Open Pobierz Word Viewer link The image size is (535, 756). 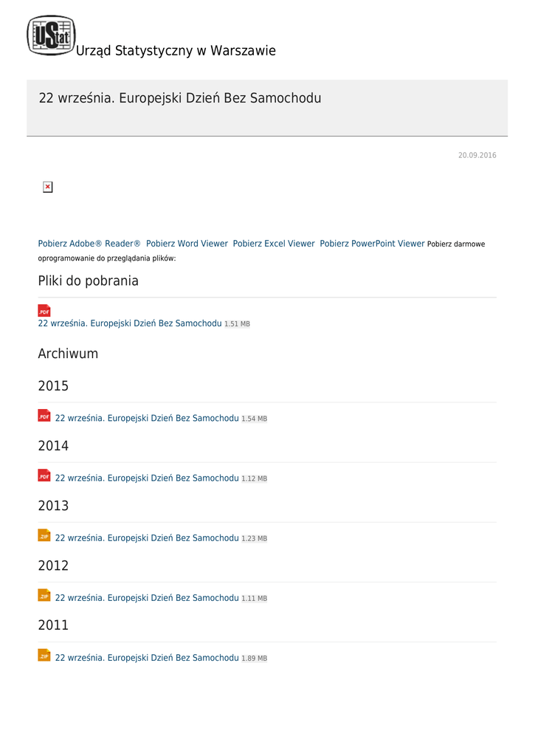click(x=187, y=244)
